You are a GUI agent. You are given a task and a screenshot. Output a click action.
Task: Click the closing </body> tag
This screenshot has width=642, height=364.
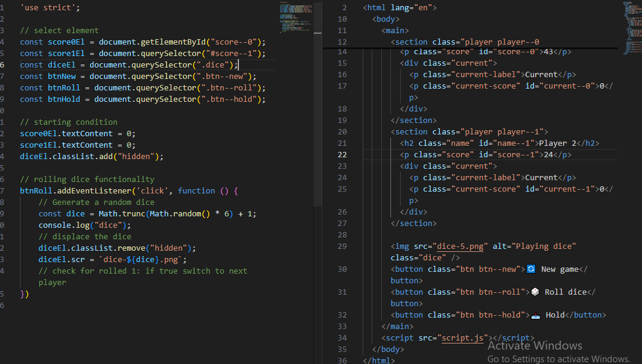coord(388,350)
